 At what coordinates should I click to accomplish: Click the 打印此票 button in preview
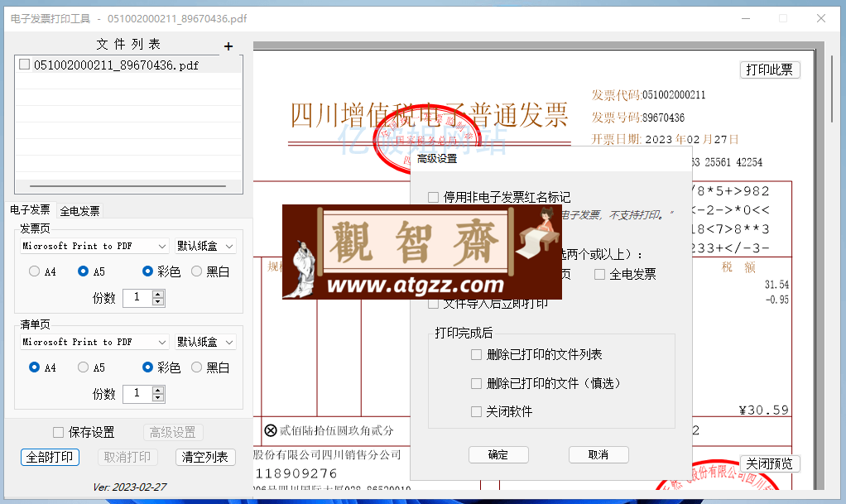pos(769,70)
